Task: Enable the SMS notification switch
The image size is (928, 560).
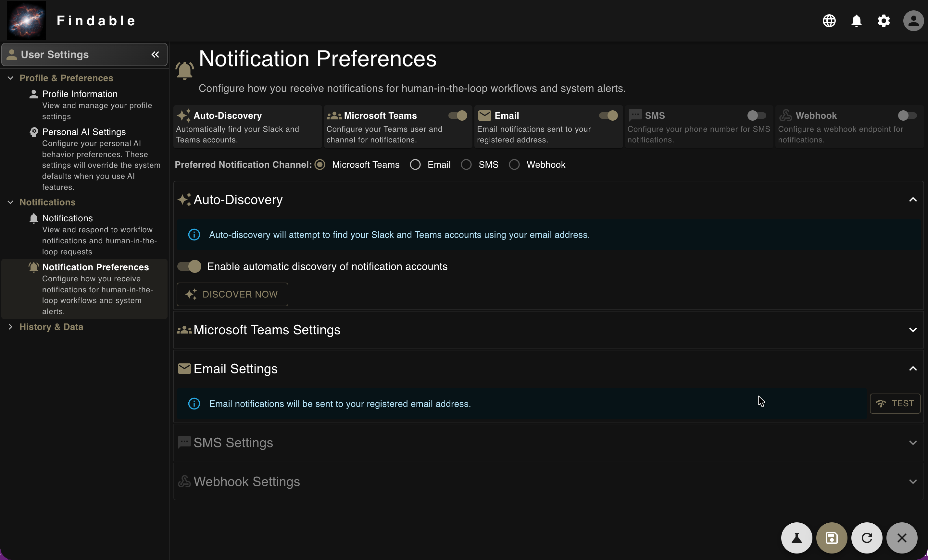Action: (x=756, y=116)
